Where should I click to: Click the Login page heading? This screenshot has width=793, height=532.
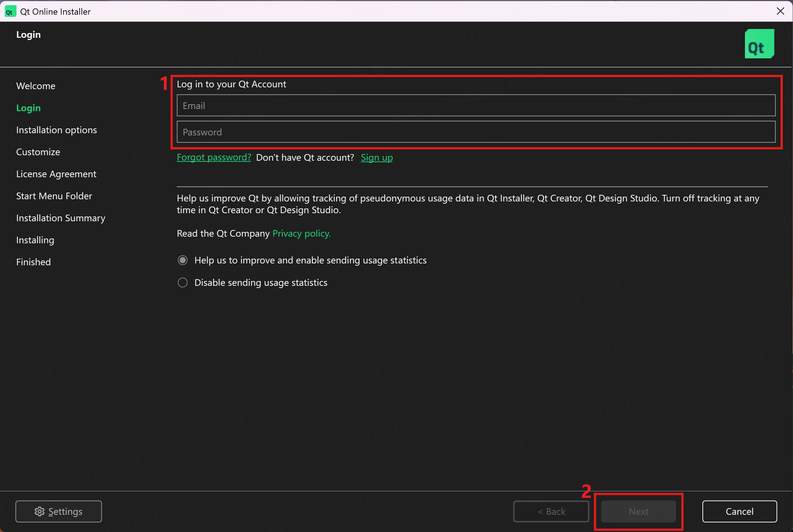click(29, 34)
